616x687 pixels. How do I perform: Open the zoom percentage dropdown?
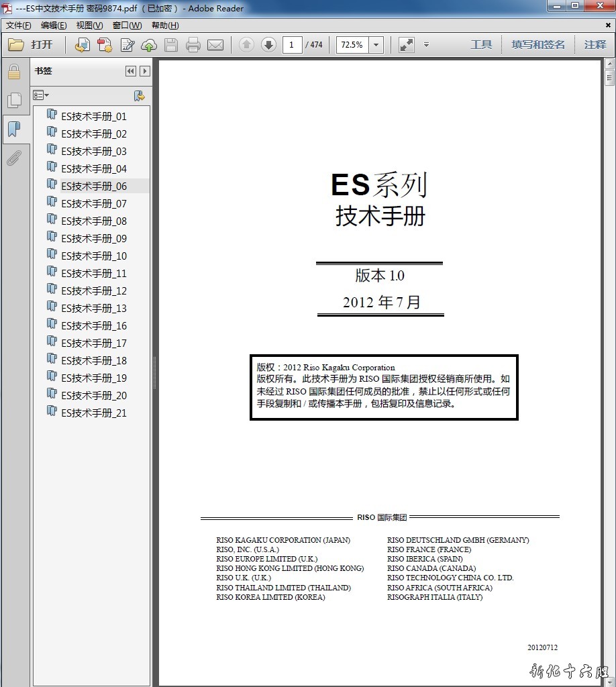point(376,45)
